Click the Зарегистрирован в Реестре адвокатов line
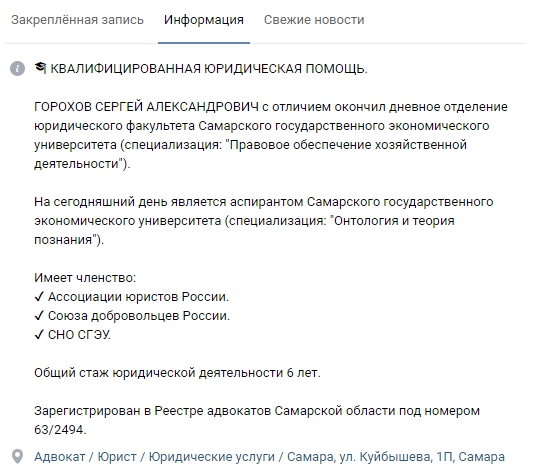The height and width of the screenshot is (475, 533). [x=257, y=411]
